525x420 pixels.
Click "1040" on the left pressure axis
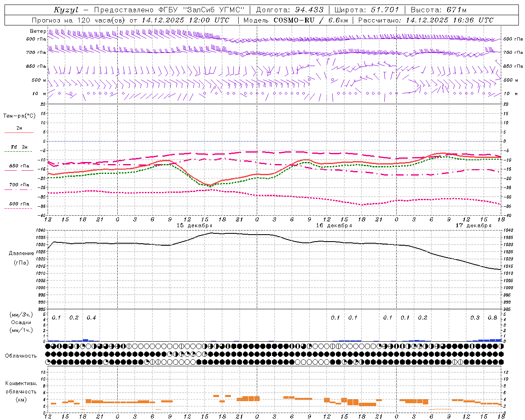[41, 231]
